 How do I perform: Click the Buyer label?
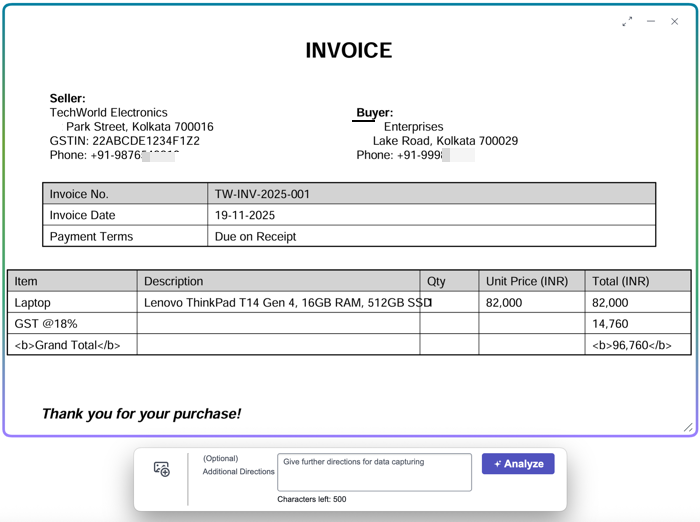[x=375, y=113]
